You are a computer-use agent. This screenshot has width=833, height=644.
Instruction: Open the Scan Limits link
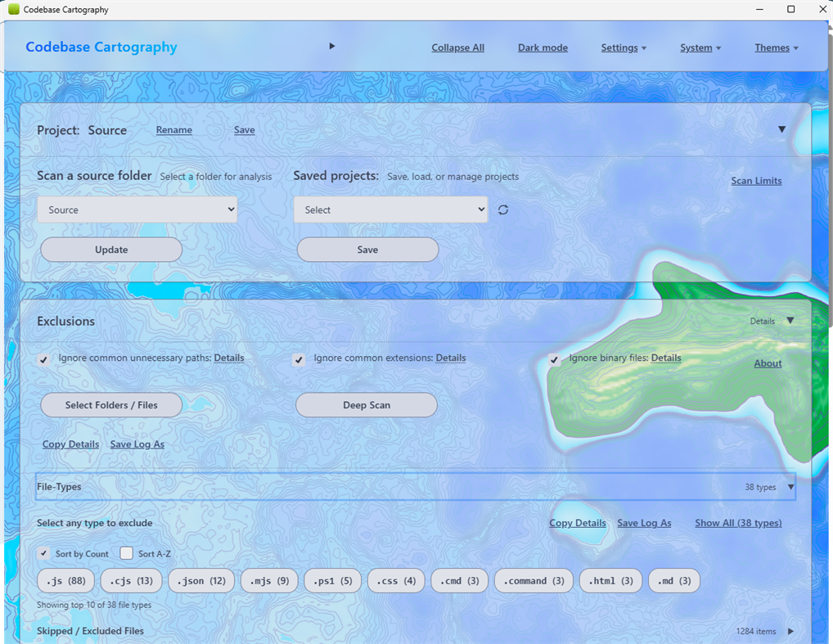click(x=756, y=181)
